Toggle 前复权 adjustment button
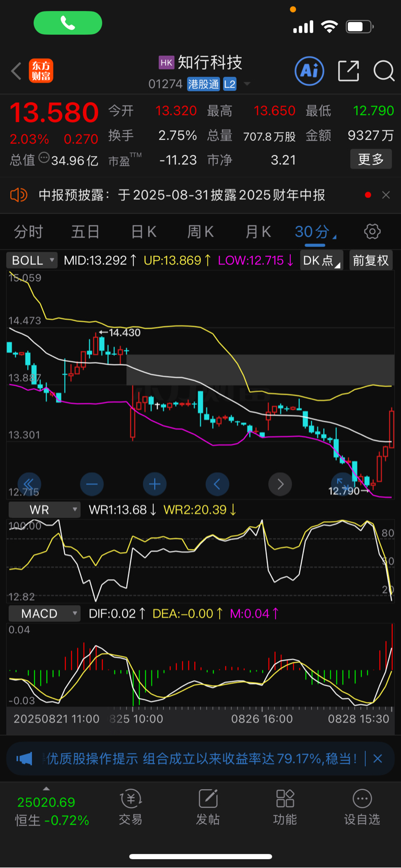 tap(371, 260)
